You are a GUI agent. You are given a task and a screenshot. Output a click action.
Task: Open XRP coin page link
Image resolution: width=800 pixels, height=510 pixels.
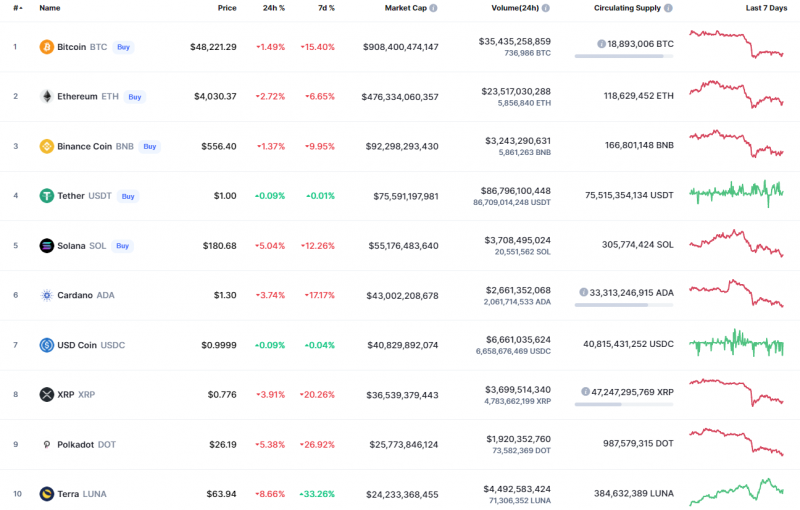[76, 395]
